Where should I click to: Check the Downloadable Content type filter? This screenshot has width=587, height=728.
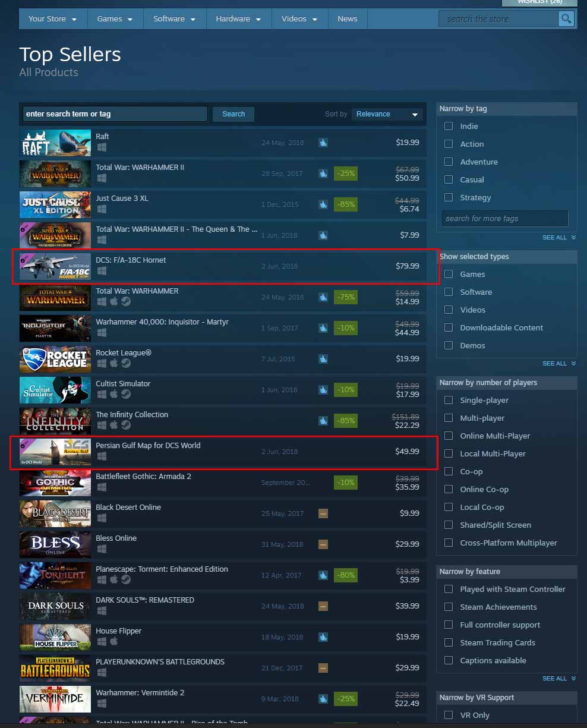[x=449, y=327]
